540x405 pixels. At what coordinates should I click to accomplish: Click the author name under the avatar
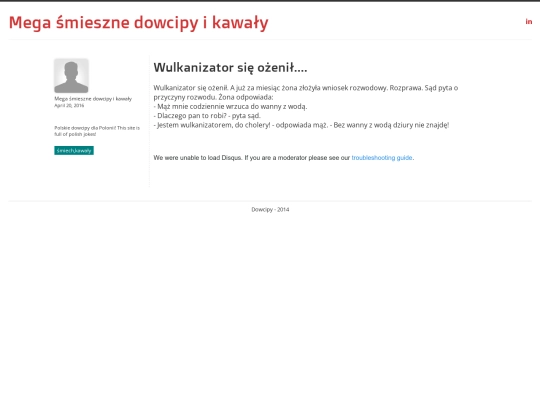click(93, 99)
